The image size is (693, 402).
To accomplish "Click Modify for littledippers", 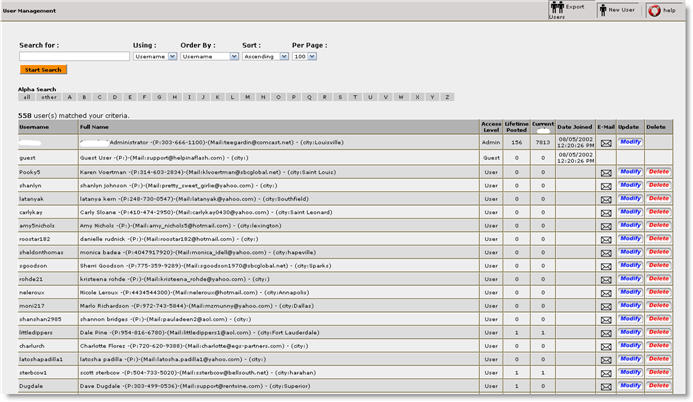I will 630,332.
